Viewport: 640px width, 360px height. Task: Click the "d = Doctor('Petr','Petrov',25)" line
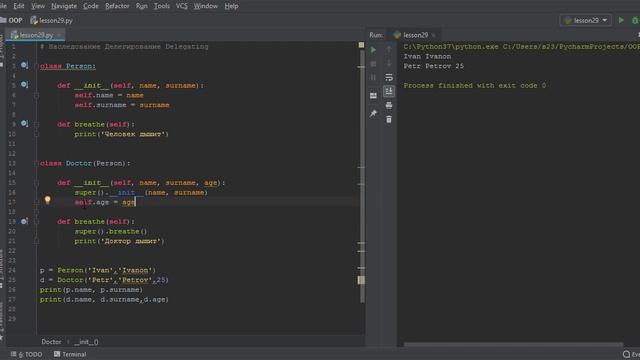point(104,280)
